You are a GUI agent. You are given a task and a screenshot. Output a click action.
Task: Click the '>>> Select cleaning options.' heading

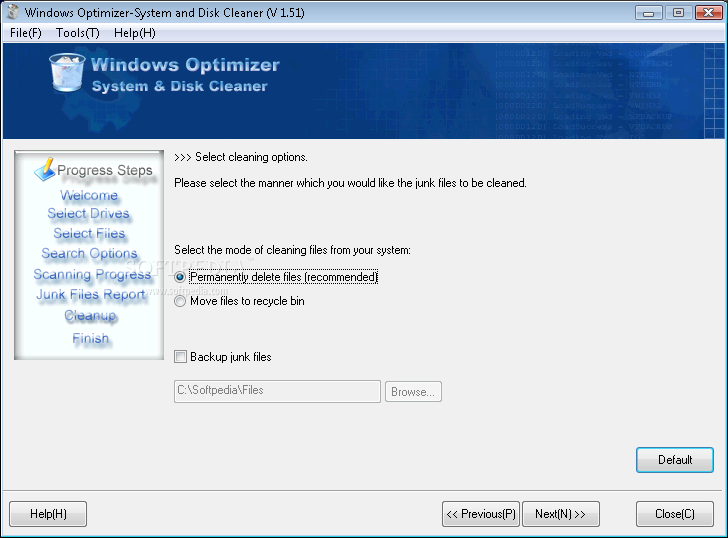tap(240, 157)
